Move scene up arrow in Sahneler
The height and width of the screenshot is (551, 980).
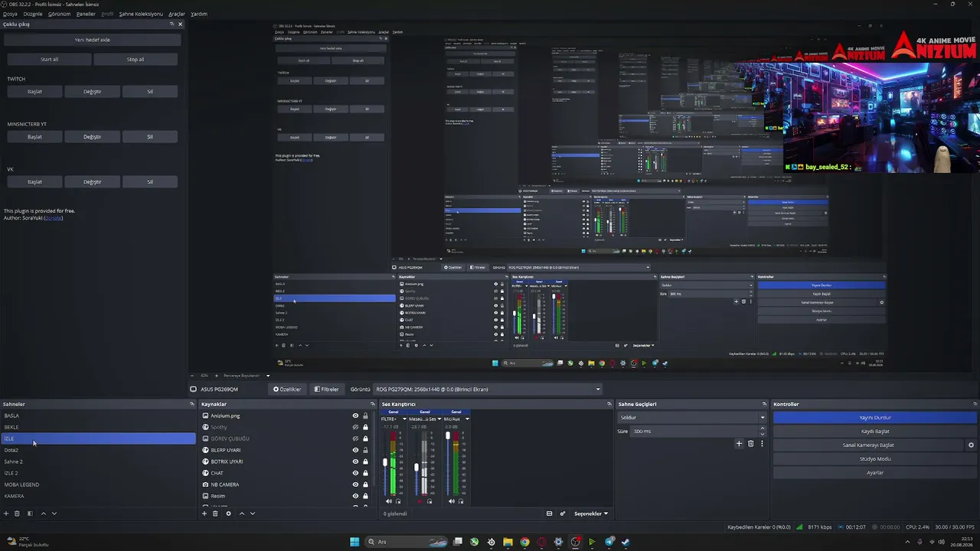pos(43,514)
